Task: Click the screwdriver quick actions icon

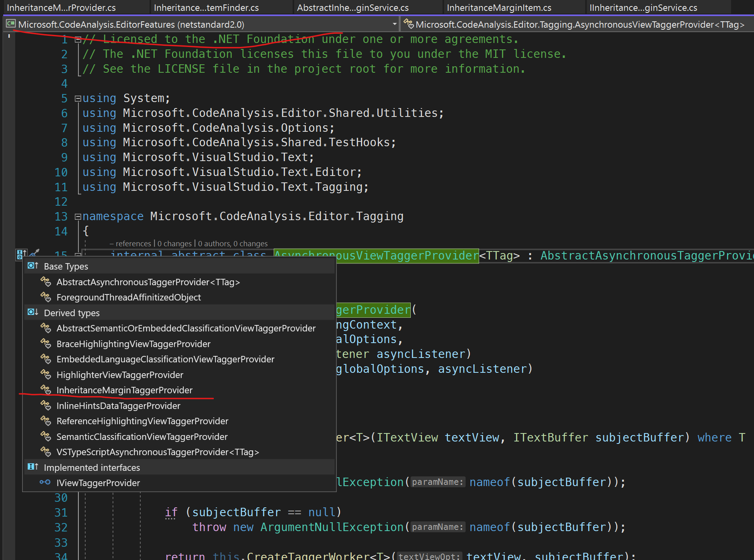Action: click(35, 253)
